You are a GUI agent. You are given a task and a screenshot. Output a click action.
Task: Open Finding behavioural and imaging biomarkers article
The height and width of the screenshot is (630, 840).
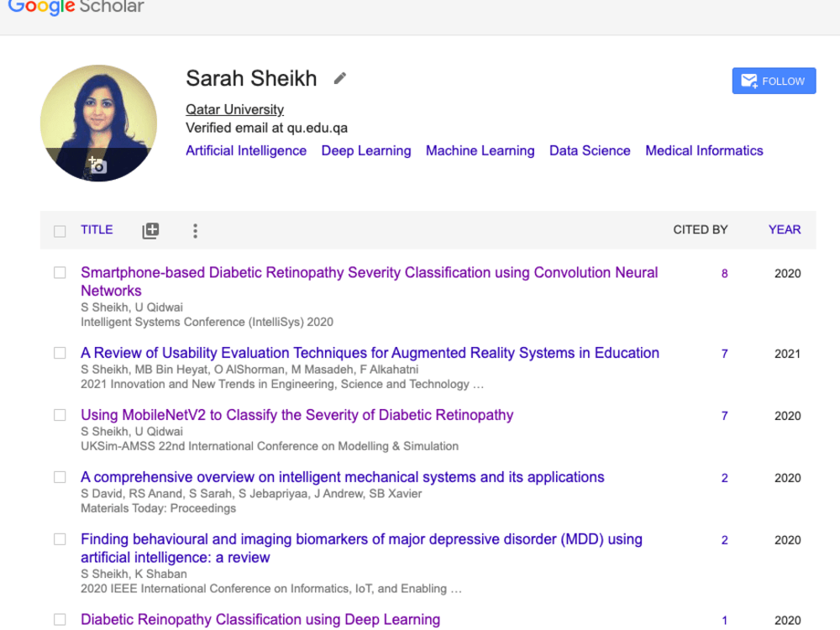[x=361, y=548]
